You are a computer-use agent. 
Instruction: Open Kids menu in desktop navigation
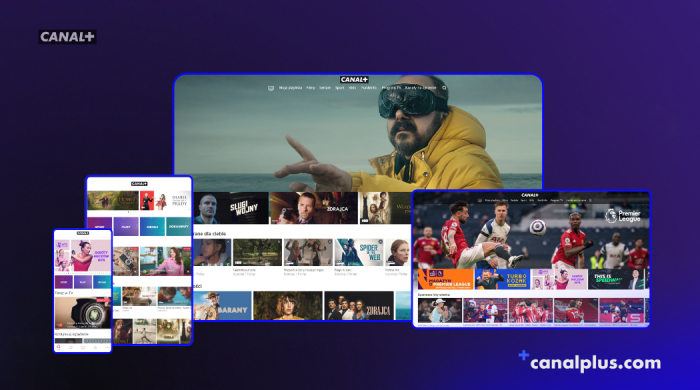[x=352, y=88]
